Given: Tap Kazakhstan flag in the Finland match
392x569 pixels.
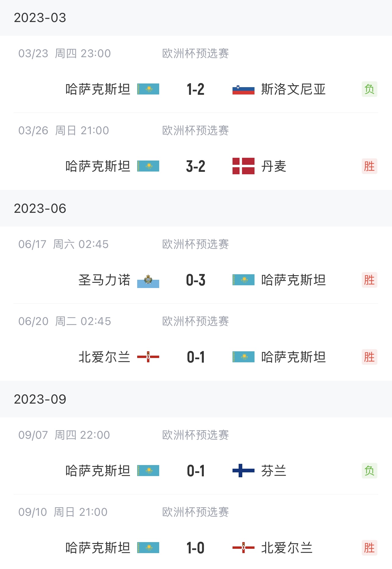Looking at the screenshot, I should (x=148, y=471).
